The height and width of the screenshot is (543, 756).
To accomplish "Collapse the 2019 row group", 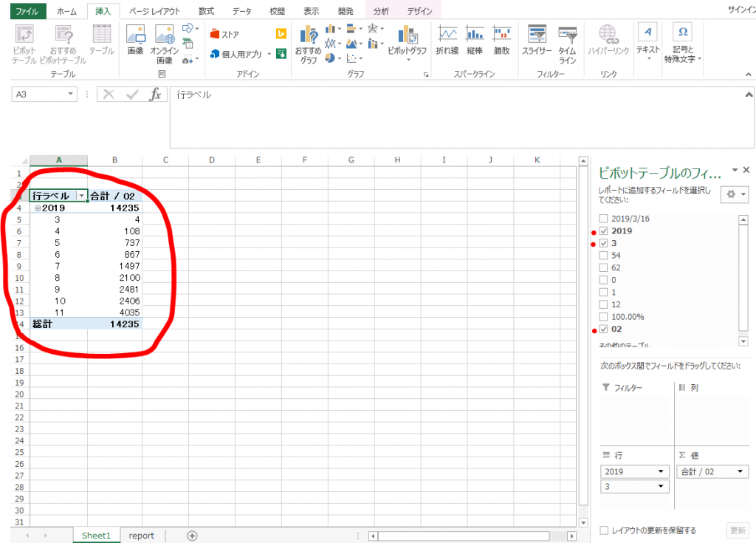I will [37, 208].
